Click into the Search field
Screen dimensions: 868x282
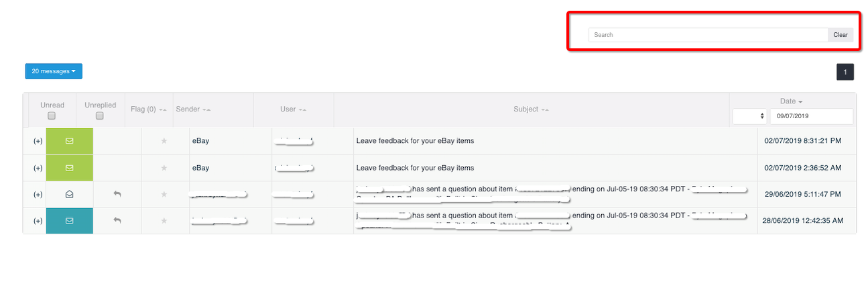click(x=708, y=35)
